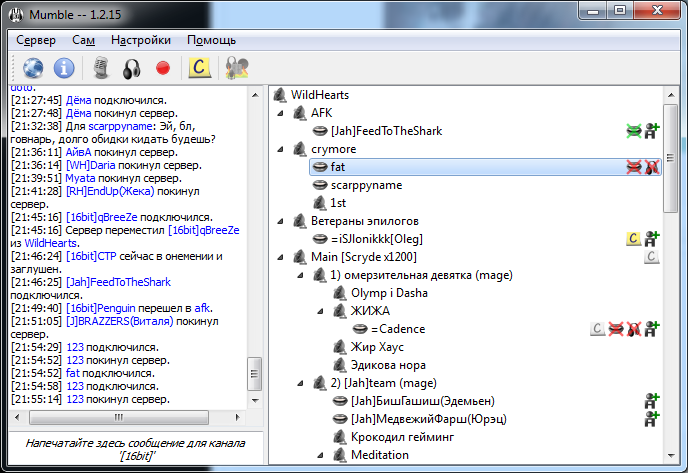The height and width of the screenshot is (473, 688).
Task: Select user scarppyname
Action: tap(366, 185)
